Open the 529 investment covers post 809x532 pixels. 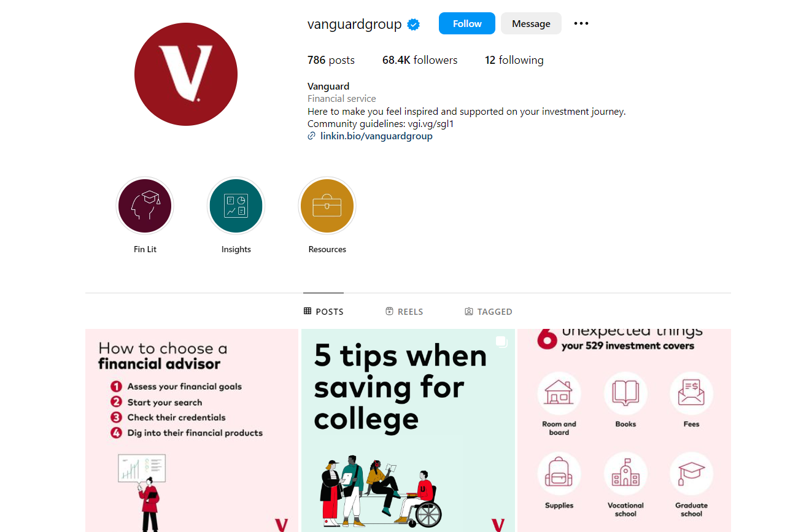[x=624, y=430]
